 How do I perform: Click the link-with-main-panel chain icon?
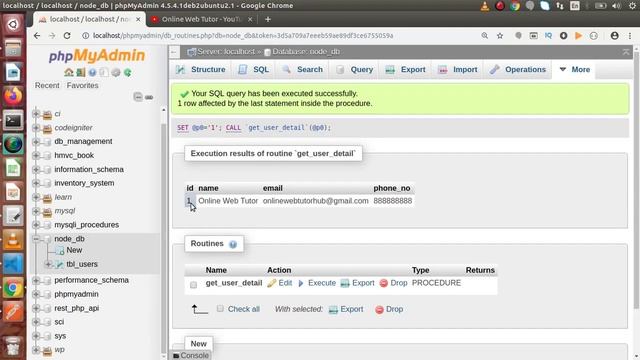pyautogui.click(x=149, y=97)
